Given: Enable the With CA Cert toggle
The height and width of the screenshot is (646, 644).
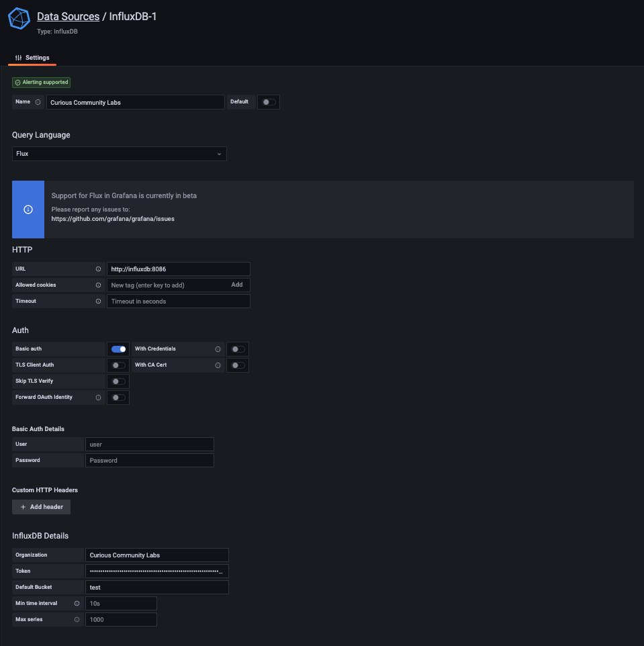Looking at the screenshot, I should [x=238, y=365].
